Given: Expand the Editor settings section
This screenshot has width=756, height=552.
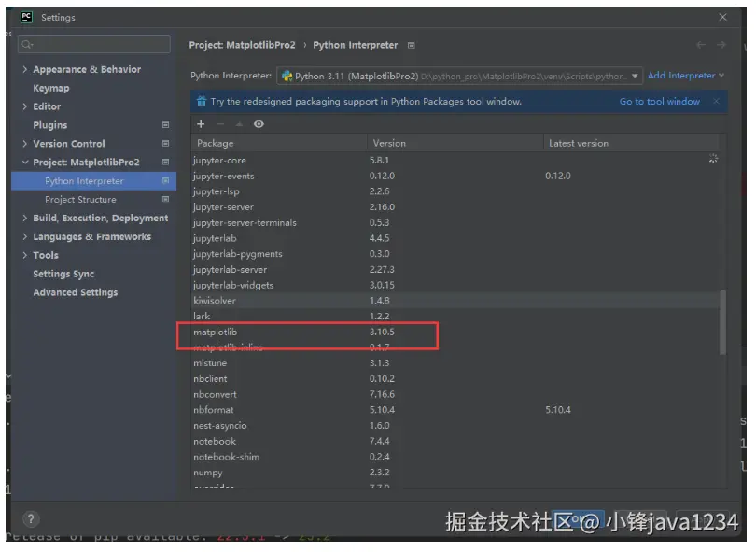Looking at the screenshot, I should [24, 106].
